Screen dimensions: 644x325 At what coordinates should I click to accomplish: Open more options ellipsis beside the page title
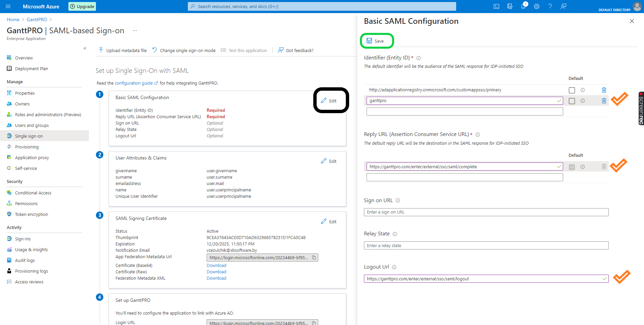pos(135,31)
